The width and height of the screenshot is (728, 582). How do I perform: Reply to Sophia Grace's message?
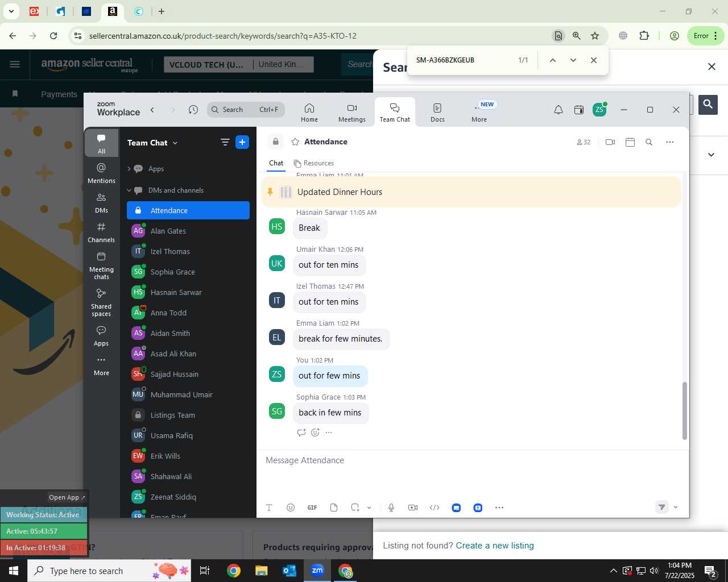pos(301,433)
